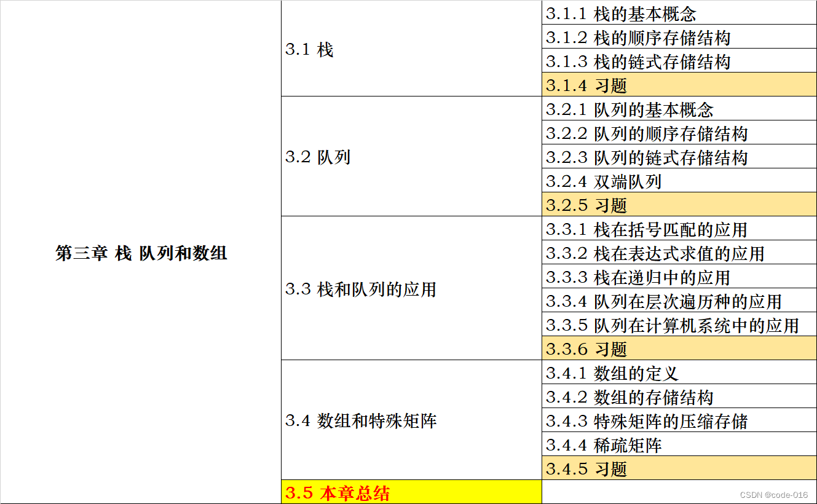817x504 pixels.
Task: Click the '3.1 栈' section cell
Action: 411,49
